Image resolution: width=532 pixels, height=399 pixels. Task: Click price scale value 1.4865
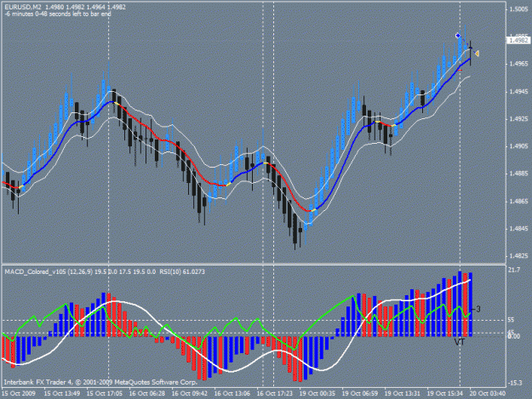tap(518, 202)
